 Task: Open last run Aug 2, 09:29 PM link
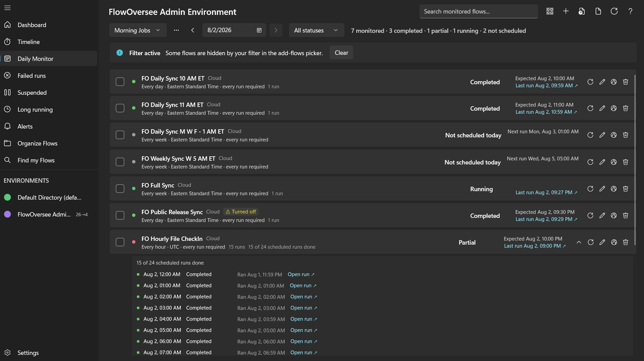tap(546, 219)
